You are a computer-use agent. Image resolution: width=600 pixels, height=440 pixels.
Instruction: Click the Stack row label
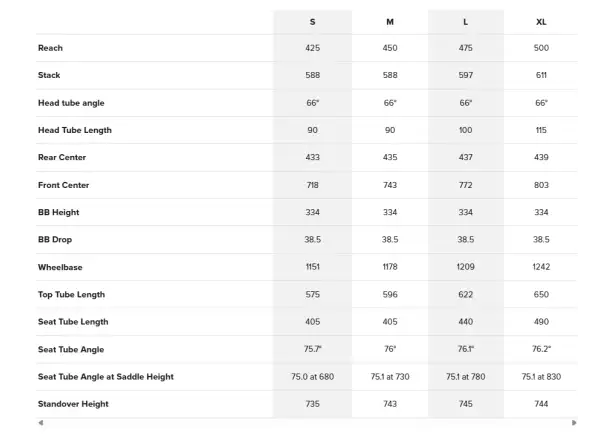click(x=49, y=75)
